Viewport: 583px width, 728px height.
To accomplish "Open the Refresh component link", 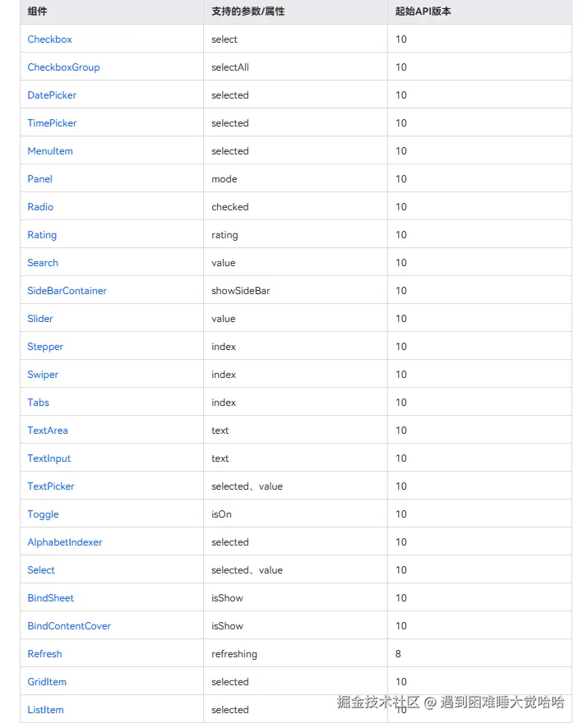I will 44,654.
